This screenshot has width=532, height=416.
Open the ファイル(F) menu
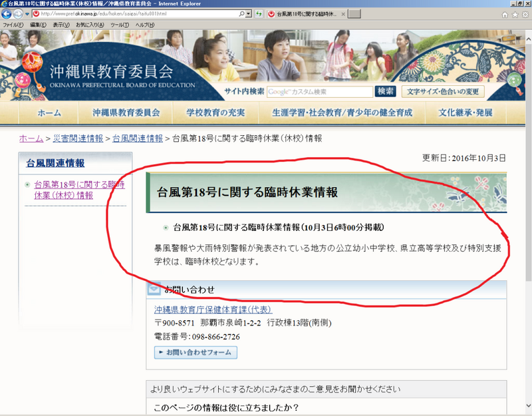[x=13, y=25]
